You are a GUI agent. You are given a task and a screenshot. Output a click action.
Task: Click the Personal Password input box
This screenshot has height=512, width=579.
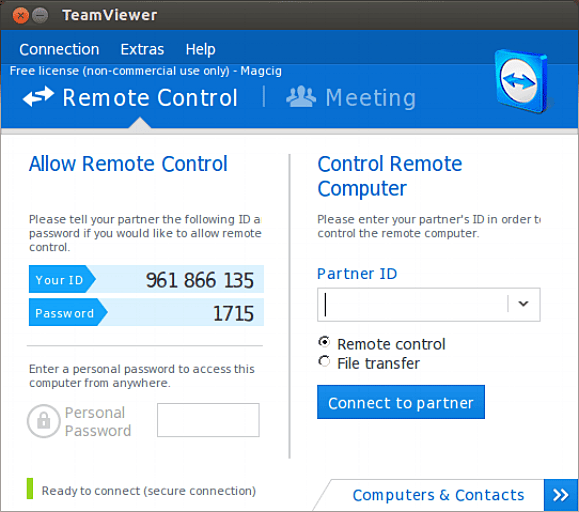208,420
